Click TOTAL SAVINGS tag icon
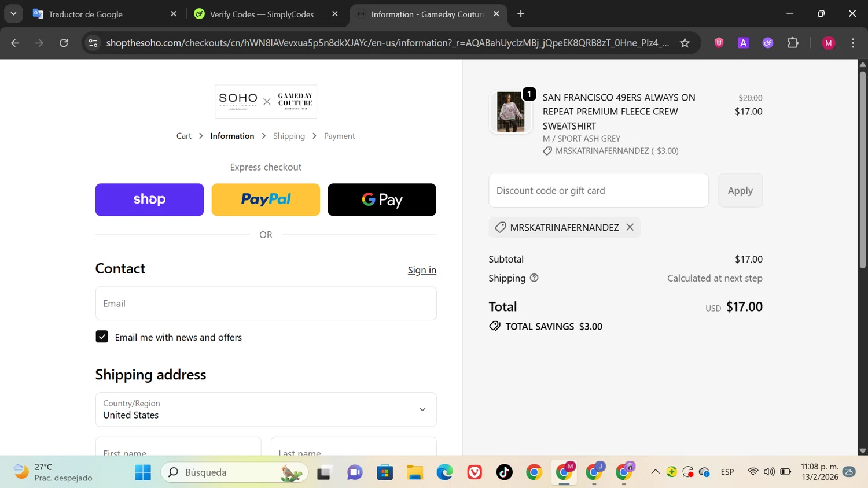Viewport: 868px width, 488px height. tap(495, 326)
